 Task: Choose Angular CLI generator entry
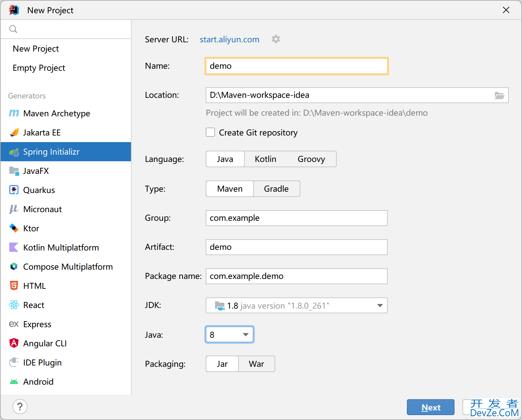click(x=66, y=343)
